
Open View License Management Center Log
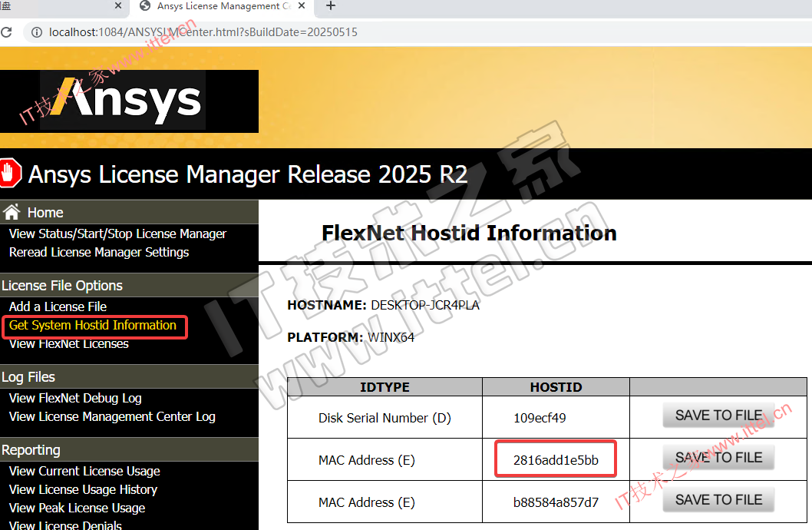pyautogui.click(x=112, y=416)
